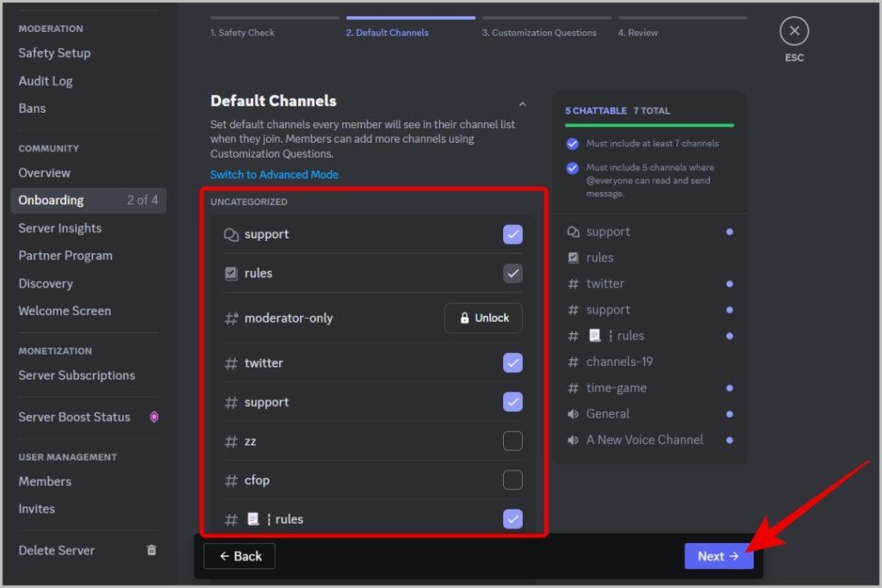Viewport: 882px width, 588px height.
Task: Click the Server Boost Status gem icon
Action: [x=153, y=417]
